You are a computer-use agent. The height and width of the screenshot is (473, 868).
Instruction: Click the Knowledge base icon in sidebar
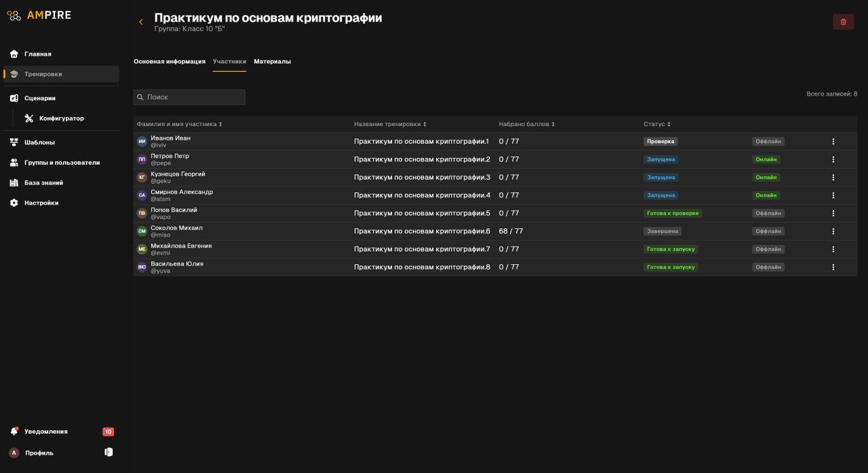pyautogui.click(x=14, y=183)
